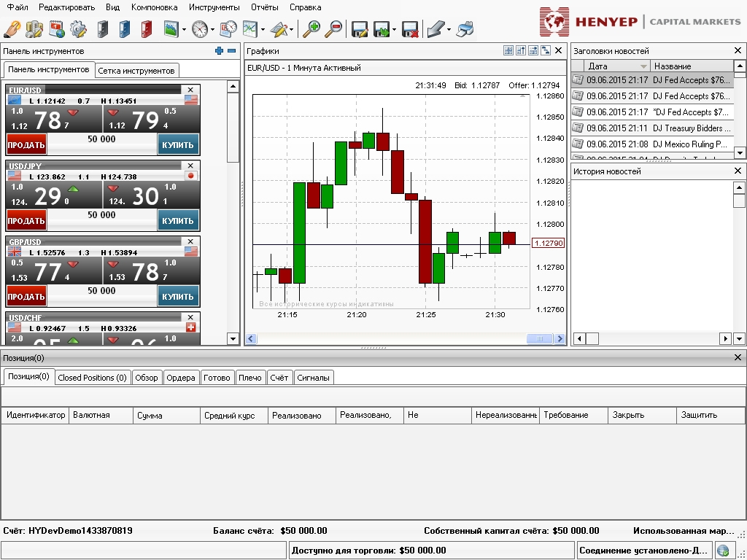Select the DJ Mexico Ruling news headline
The image size is (747, 560).
691,144
